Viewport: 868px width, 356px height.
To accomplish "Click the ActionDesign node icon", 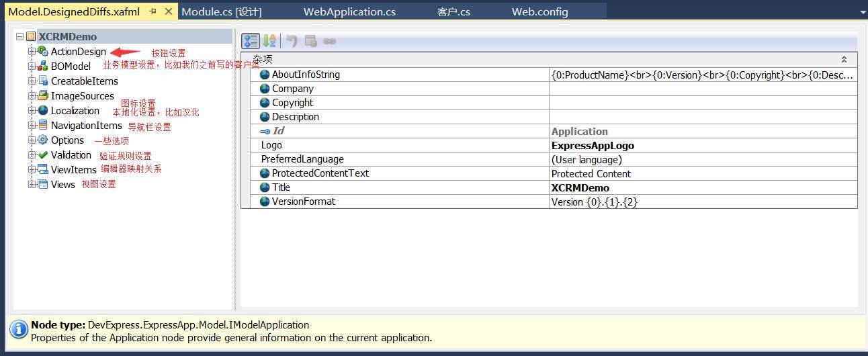I will point(43,52).
